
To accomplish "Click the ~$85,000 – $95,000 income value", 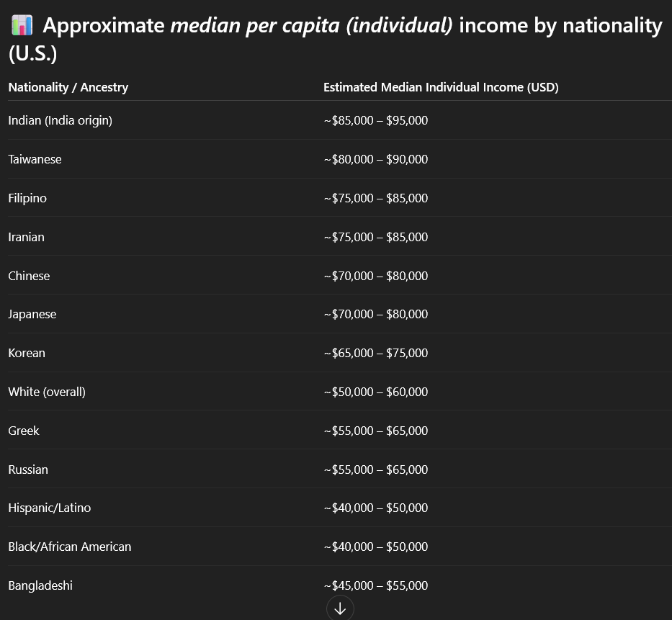I will pyautogui.click(x=375, y=120).
